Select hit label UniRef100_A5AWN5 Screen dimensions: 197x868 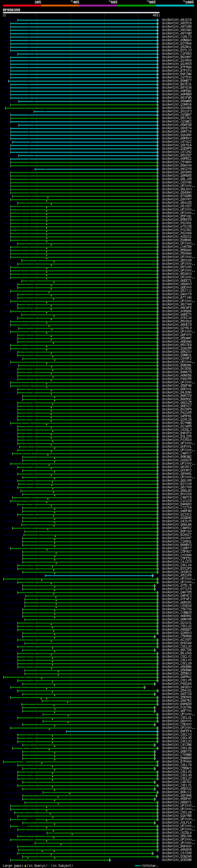point(176,101)
